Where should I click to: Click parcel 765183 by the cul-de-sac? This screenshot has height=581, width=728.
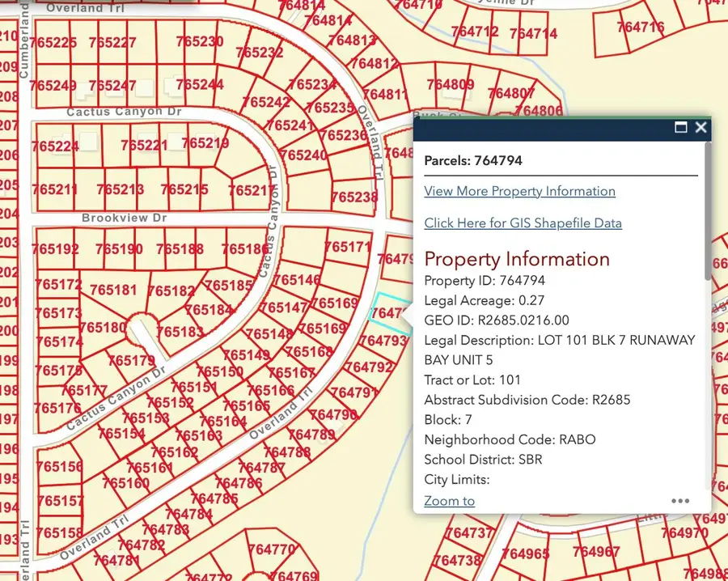180,332
